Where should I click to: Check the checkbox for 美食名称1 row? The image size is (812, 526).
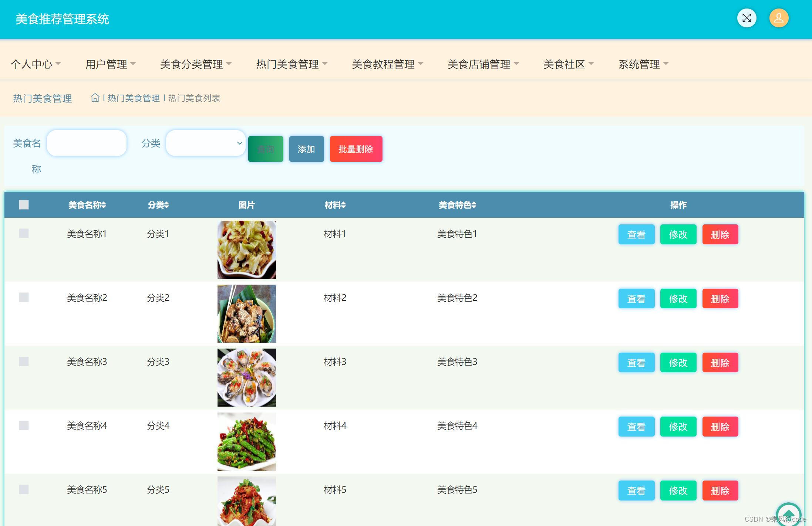(x=24, y=233)
